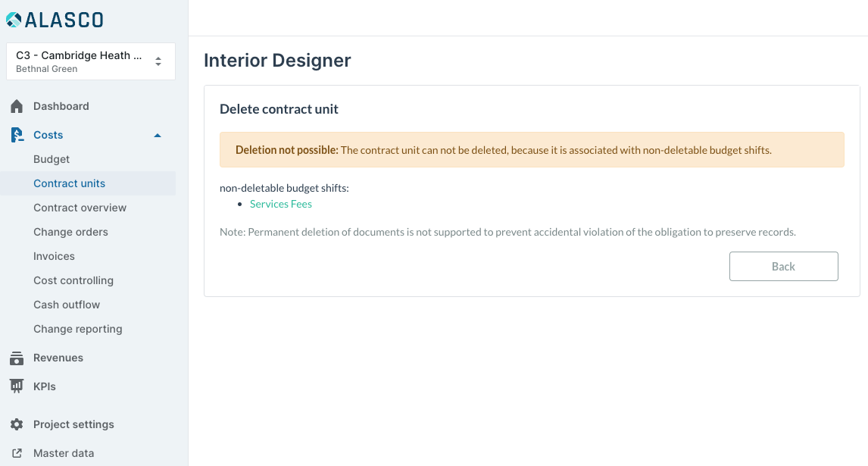
Task: Open Revenues via its sidebar icon
Action: coord(17,358)
